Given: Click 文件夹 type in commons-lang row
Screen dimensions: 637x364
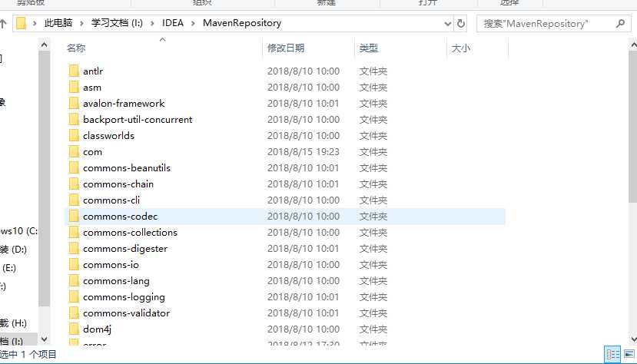Looking at the screenshot, I should coord(373,281).
